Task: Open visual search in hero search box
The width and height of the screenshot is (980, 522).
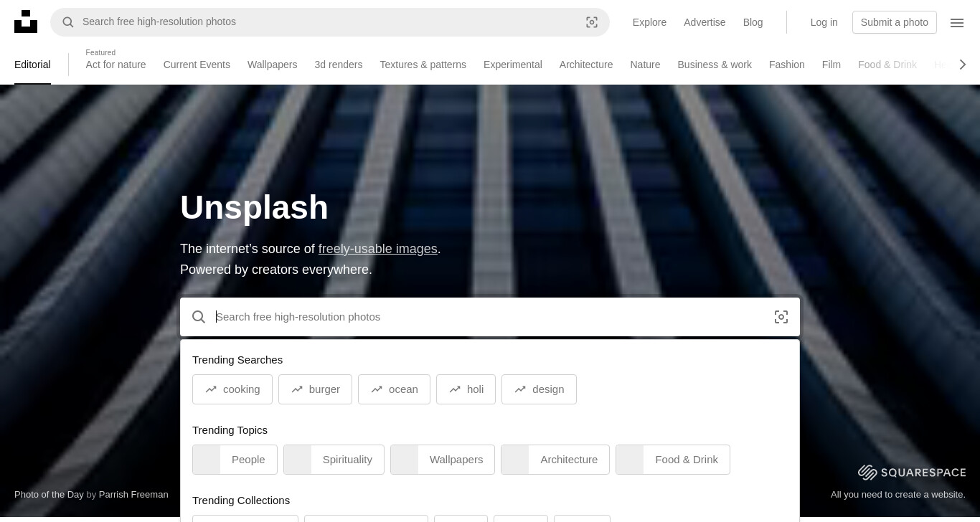Action: [781, 317]
